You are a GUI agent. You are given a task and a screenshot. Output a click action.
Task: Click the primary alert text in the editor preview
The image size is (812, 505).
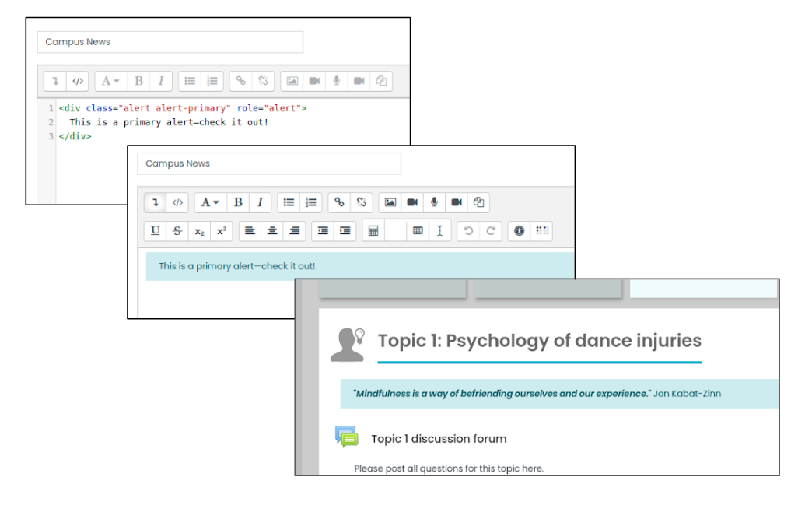tap(237, 266)
